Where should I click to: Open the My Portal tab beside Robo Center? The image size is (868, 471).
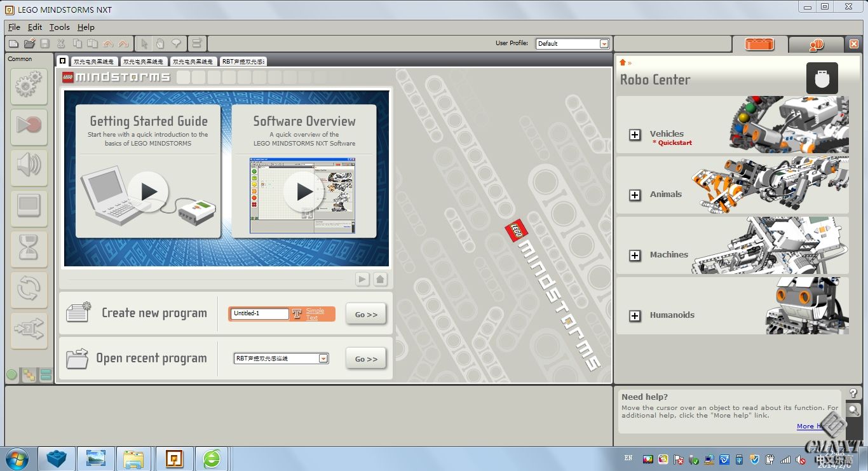pos(817,44)
